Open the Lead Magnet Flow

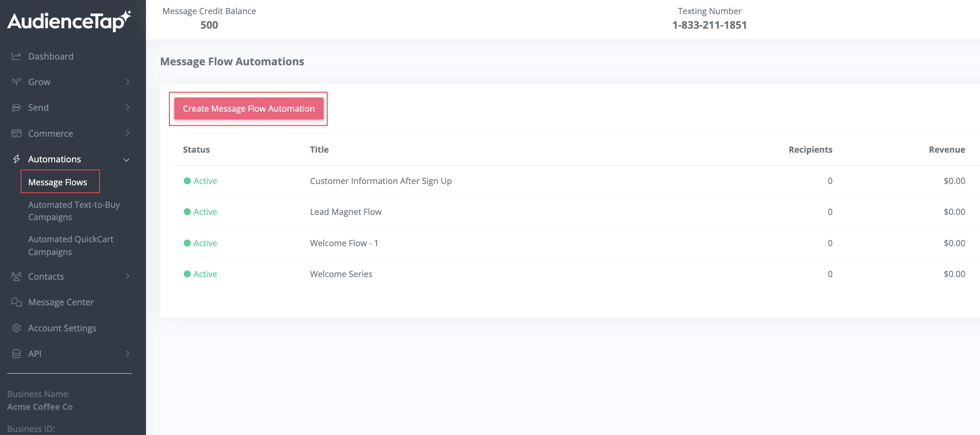point(346,212)
